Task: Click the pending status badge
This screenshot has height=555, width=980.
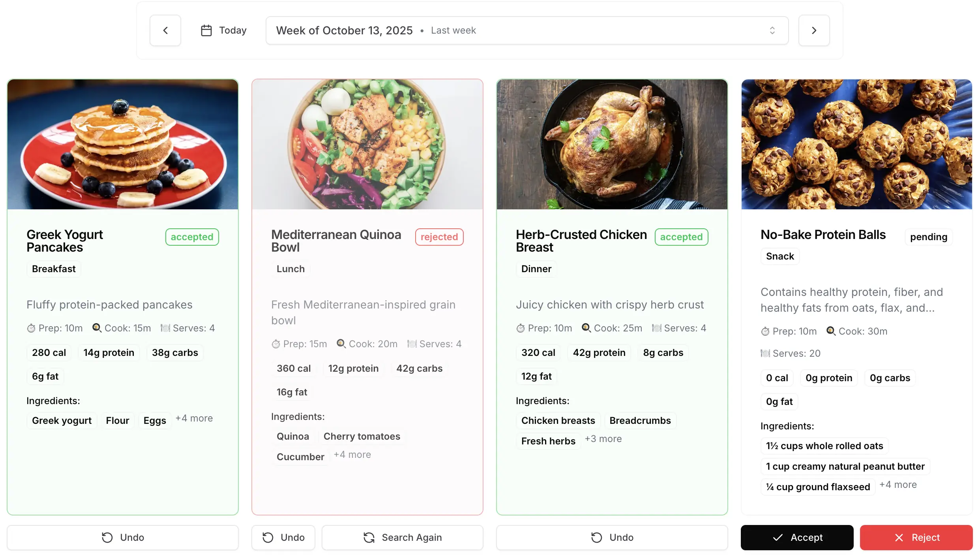Action: [x=928, y=237]
